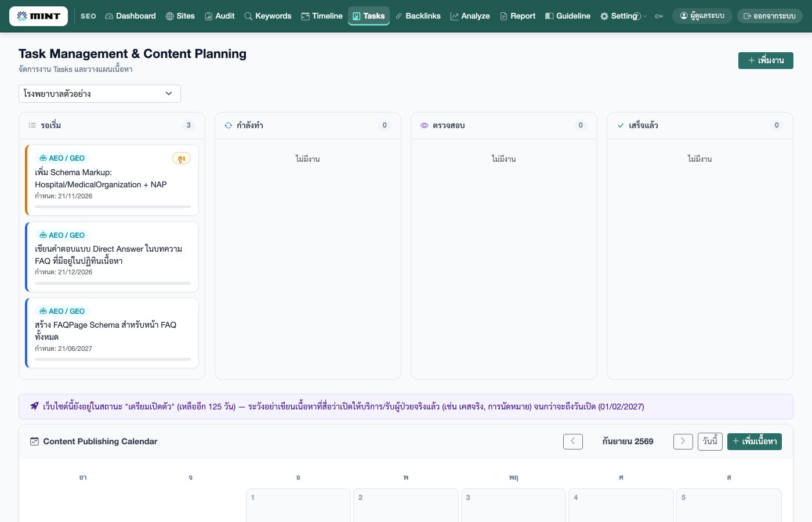Open the Direct Answer FAQ task card

[x=112, y=257]
